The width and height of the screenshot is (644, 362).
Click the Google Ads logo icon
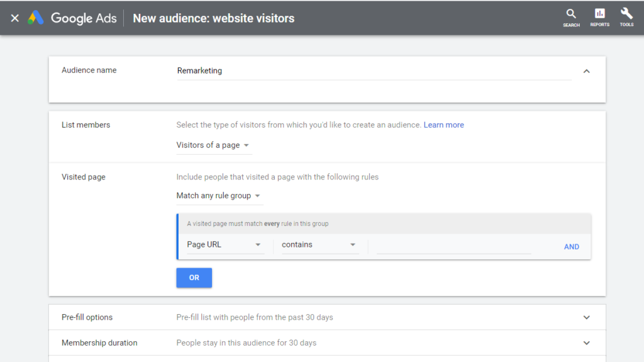click(35, 18)
